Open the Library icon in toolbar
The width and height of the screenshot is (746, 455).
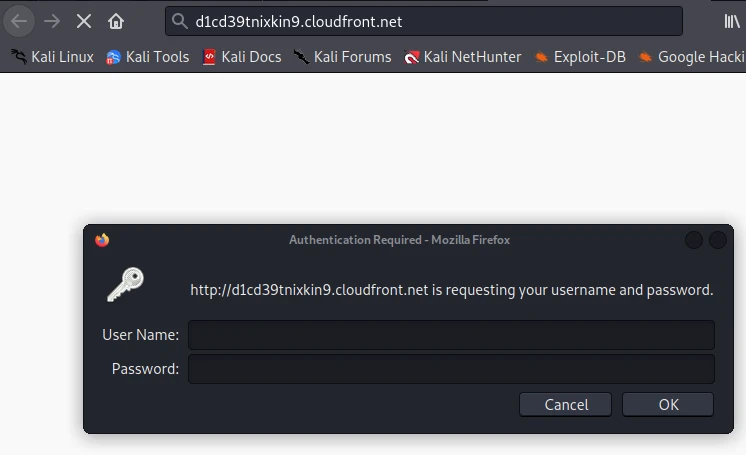[732, 21]
